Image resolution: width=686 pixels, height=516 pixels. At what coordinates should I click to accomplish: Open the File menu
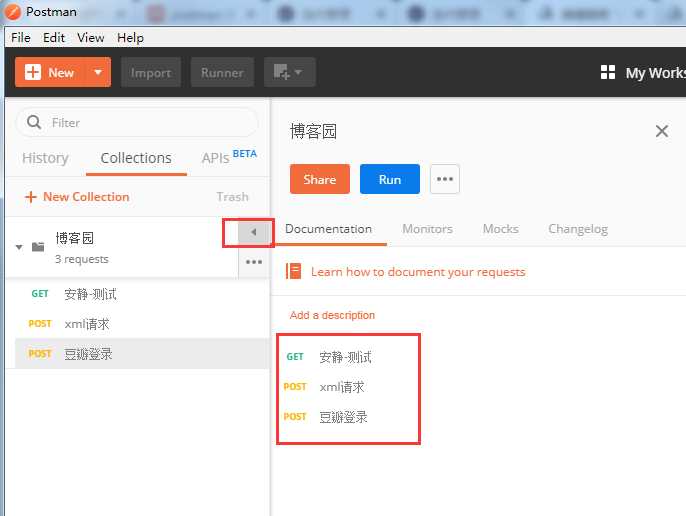(21, 38)
